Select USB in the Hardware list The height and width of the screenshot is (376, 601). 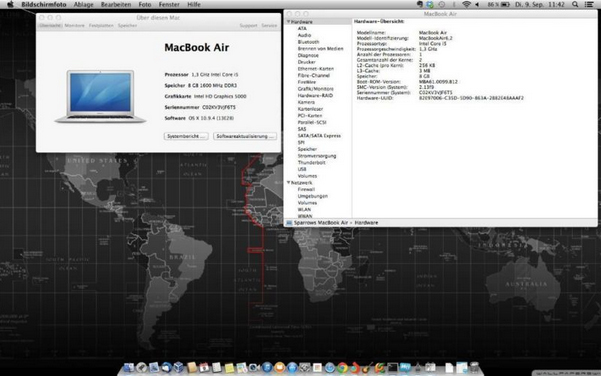[302, 169]
